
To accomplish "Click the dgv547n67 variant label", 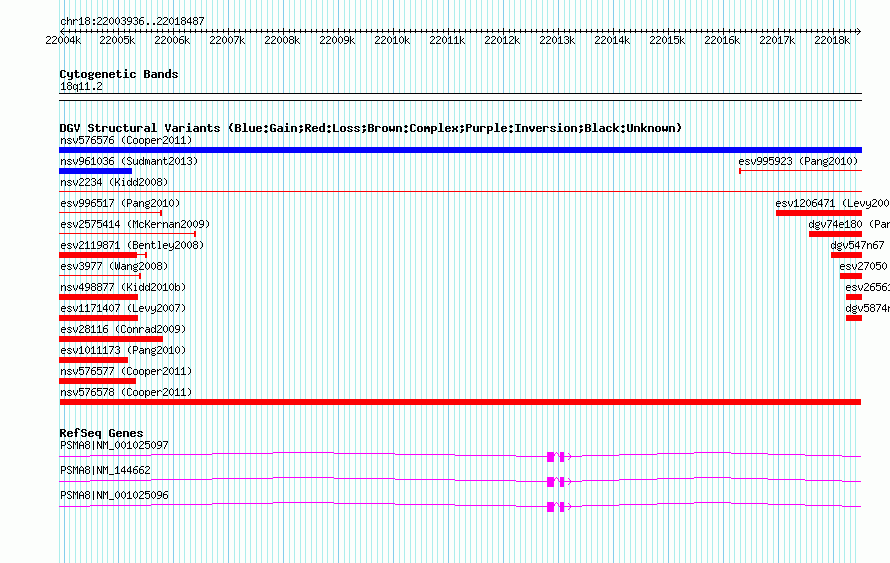I will pos(857,245).
